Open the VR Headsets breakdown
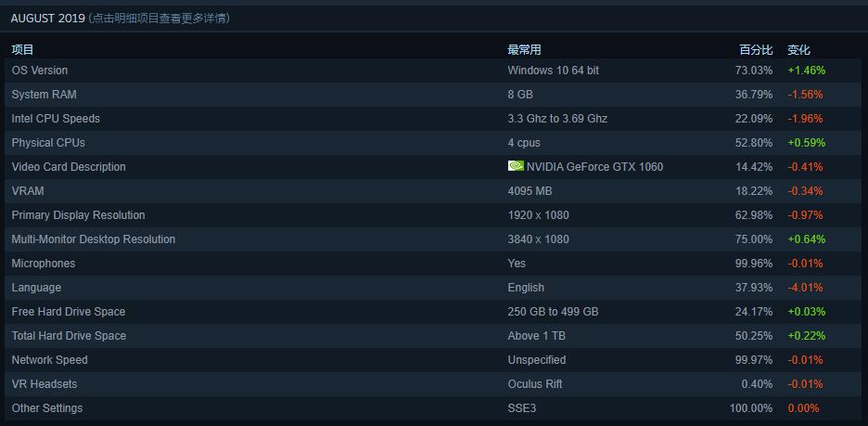Image resolution: width=868 pixels, height=426 pixels. 434,384
